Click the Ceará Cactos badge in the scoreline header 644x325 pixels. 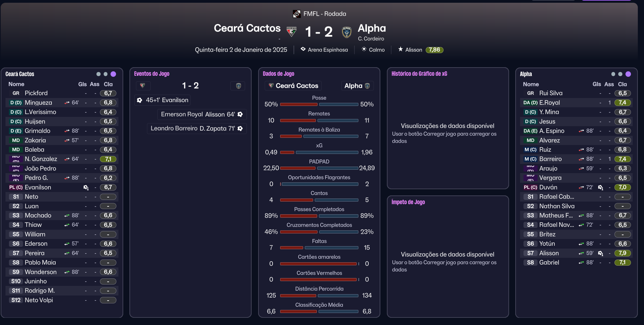pyautogui.click(x=291, y=32)
